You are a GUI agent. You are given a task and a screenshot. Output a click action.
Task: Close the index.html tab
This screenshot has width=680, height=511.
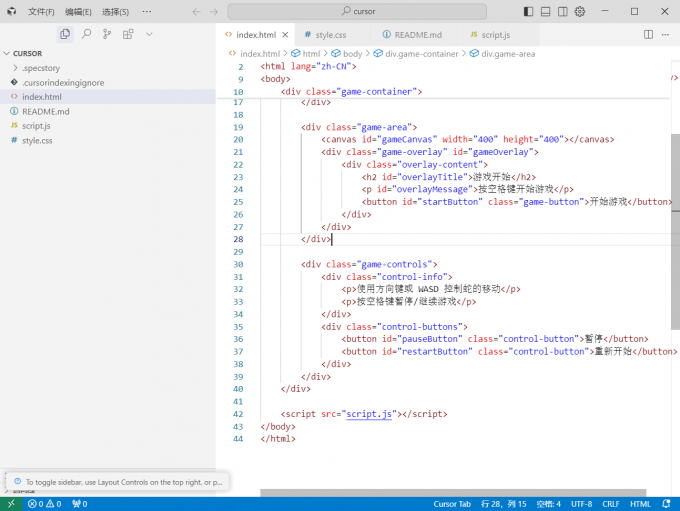click(x=285, y=35)
